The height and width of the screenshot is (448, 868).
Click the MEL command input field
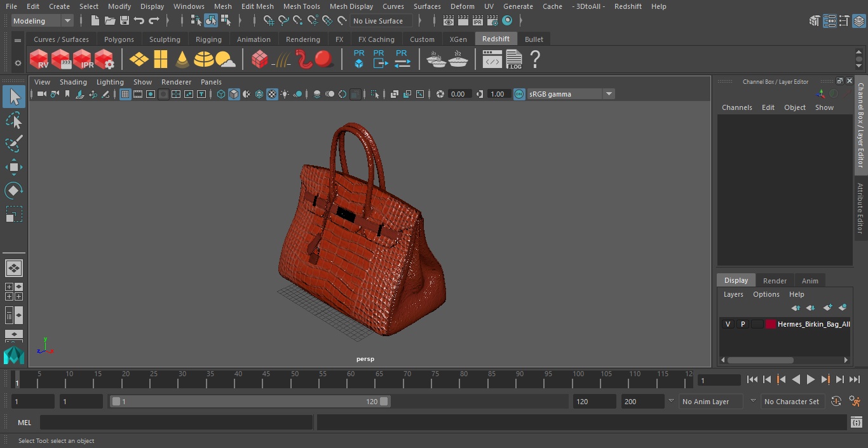[176, 423]
